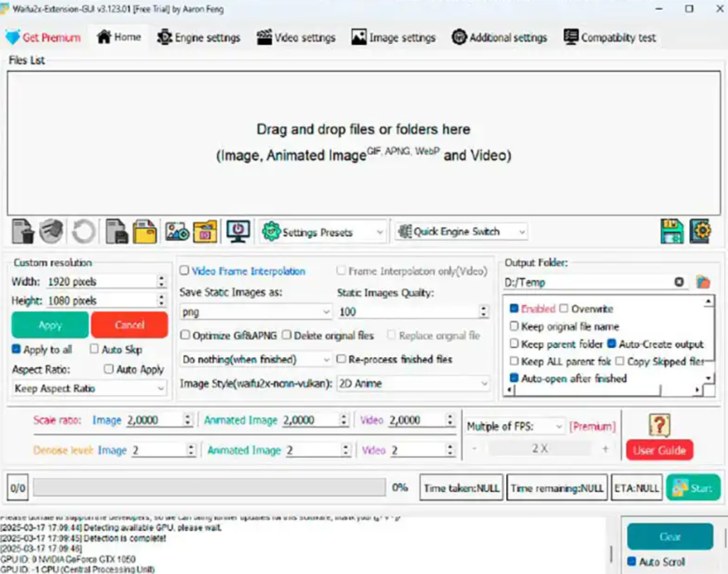Click the monitor with power symbol icon
The width and height of the screenshot is (728, 574).
point(238,231)
